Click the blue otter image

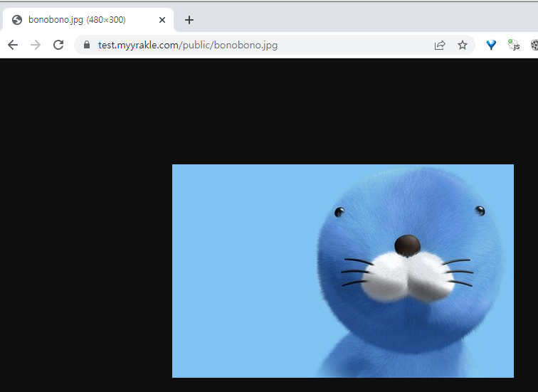pyautogui.click(x=343, y=271)
